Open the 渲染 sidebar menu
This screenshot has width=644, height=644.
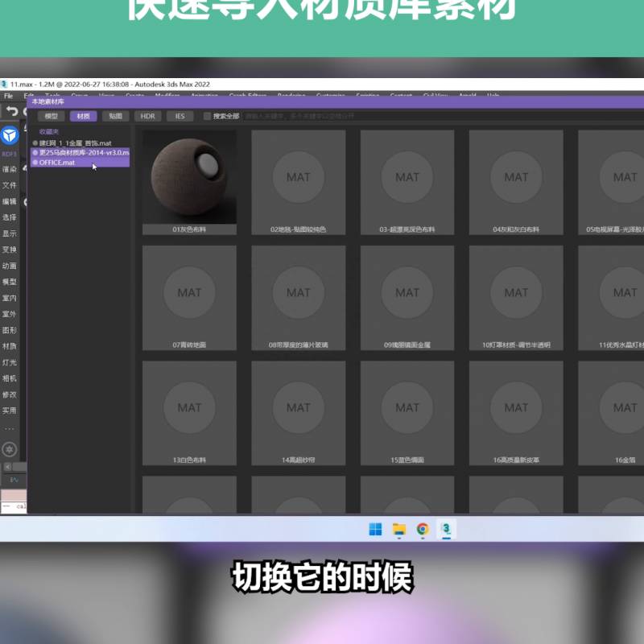pos(10,169)
